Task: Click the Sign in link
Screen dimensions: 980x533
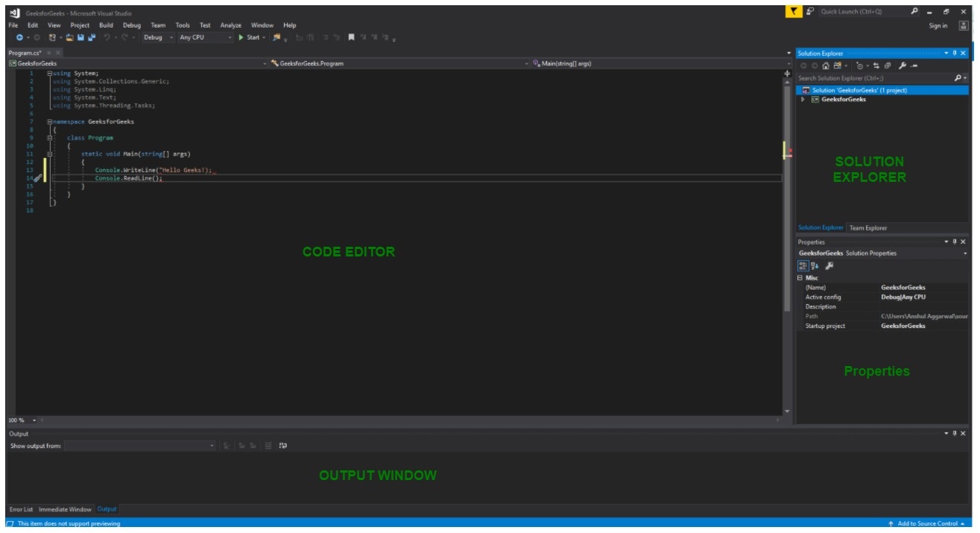Action: coord(938,25)
